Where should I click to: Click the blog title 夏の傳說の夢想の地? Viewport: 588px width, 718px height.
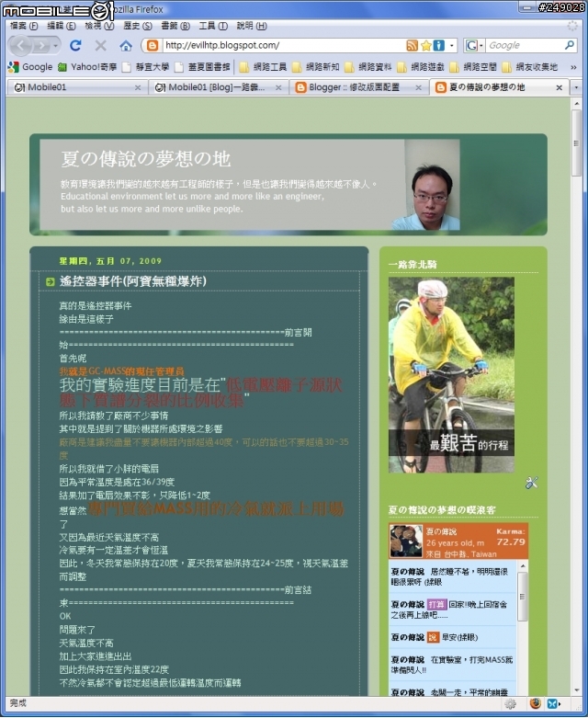tap(146, 159)
